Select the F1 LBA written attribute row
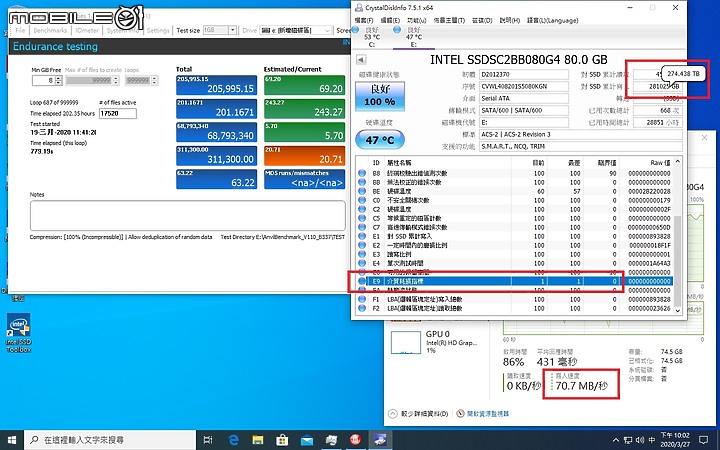This screenshot has width=720, height=450. [x=514, y=299]
